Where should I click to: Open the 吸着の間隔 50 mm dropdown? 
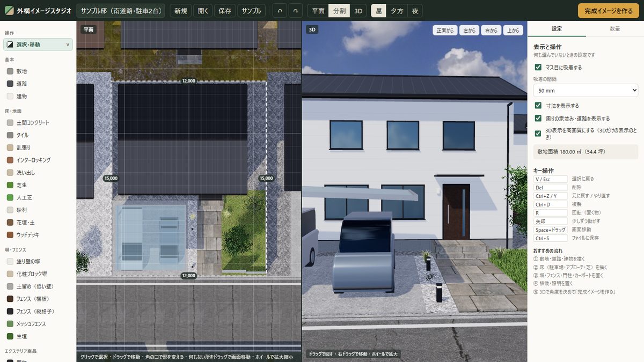586,91
